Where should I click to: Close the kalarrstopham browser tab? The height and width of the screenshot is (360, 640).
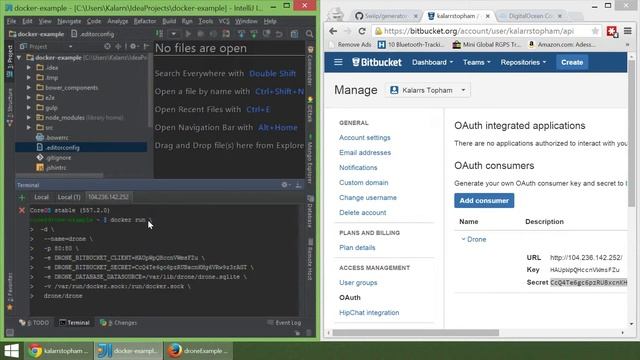[487, 16]
